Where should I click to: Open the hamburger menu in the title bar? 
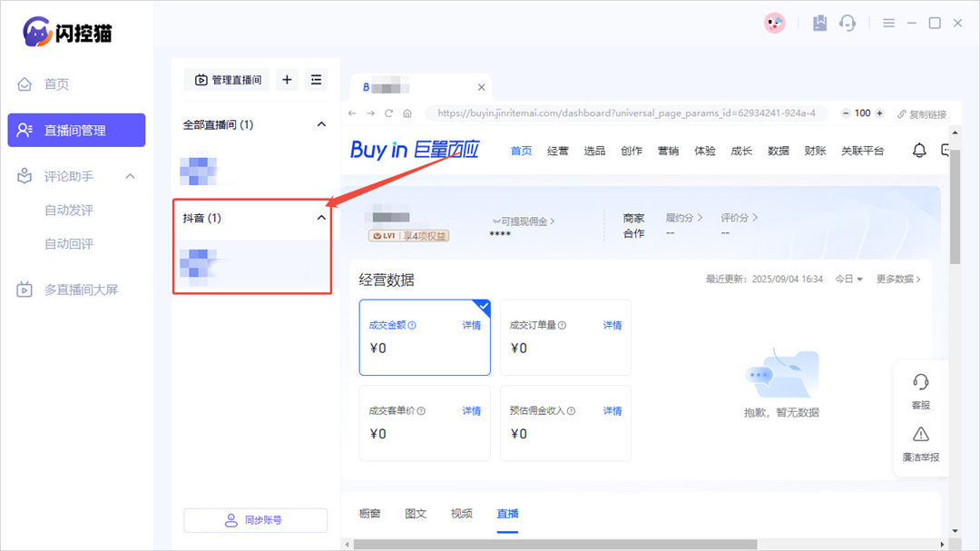[x=888, y=23]
